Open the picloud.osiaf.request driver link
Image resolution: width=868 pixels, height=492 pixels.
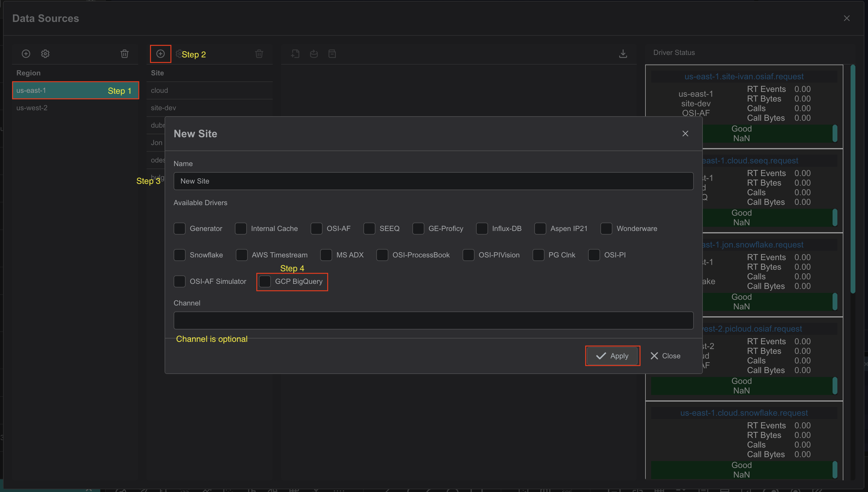tap(752, 329)
